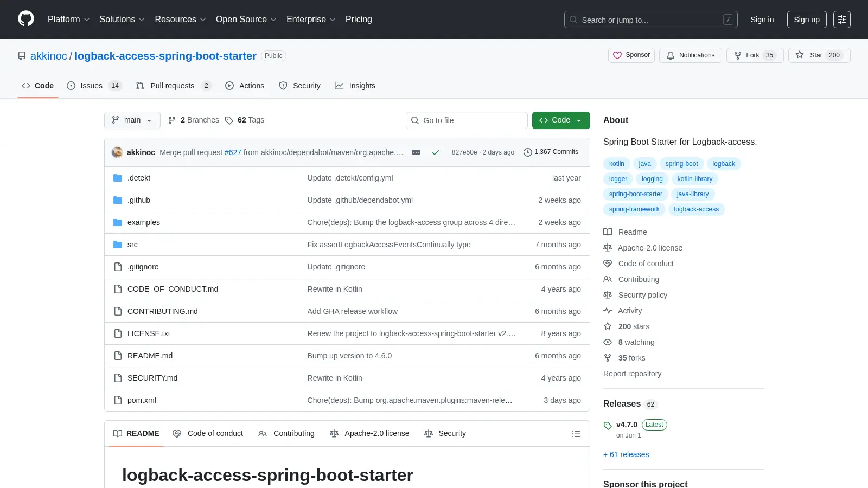The width and height of the screenshot is (868, 488).
Task: Open README outline list icon
Action: tap(576, 434)
